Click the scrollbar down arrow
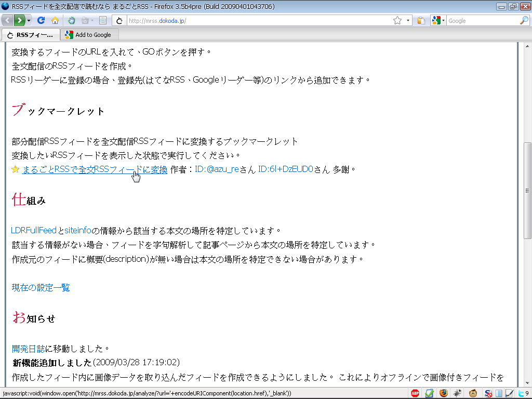The height and width of the screenshot is (399, 532). pyautogui.click(x=527, y=383)
